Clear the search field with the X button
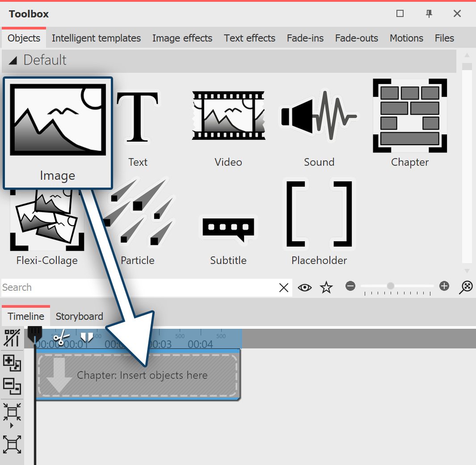 click(284, 288)
